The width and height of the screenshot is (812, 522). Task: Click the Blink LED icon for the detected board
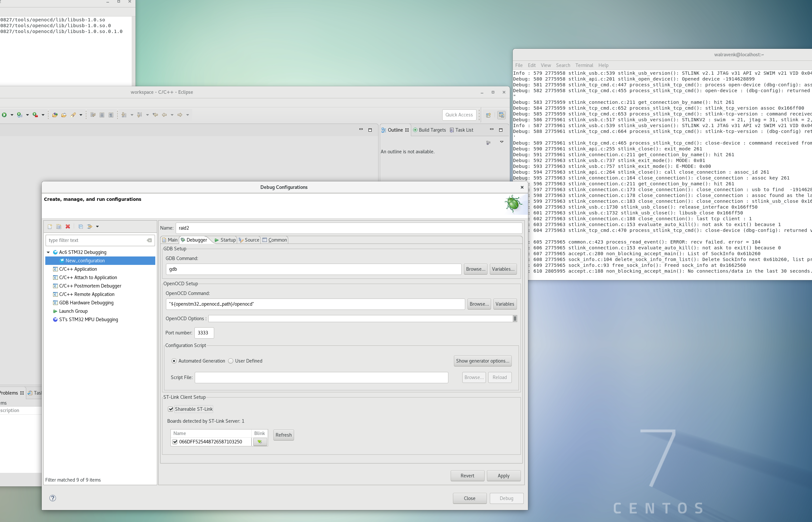coord(260,442)
